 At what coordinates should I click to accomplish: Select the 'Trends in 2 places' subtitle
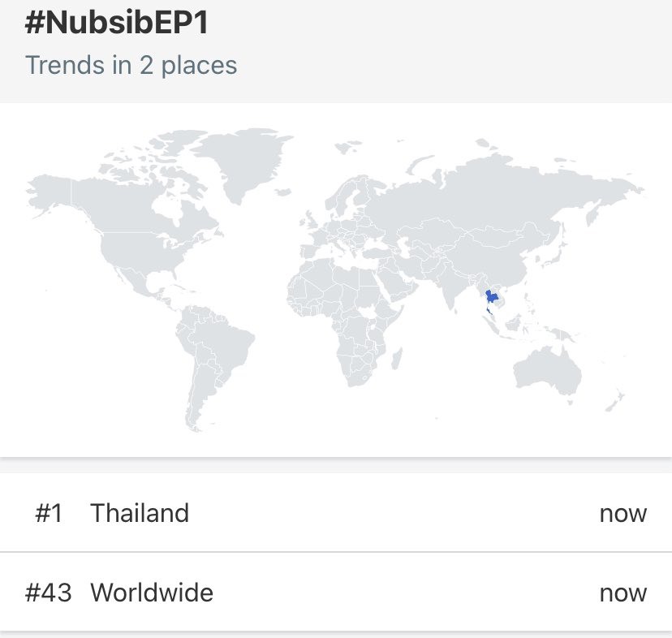point(131,65)
